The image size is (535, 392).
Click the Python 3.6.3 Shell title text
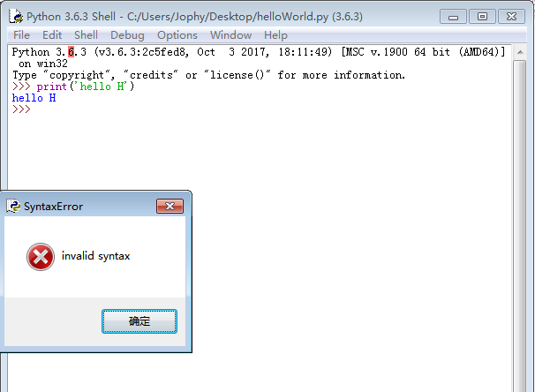[x=194, y=17]
